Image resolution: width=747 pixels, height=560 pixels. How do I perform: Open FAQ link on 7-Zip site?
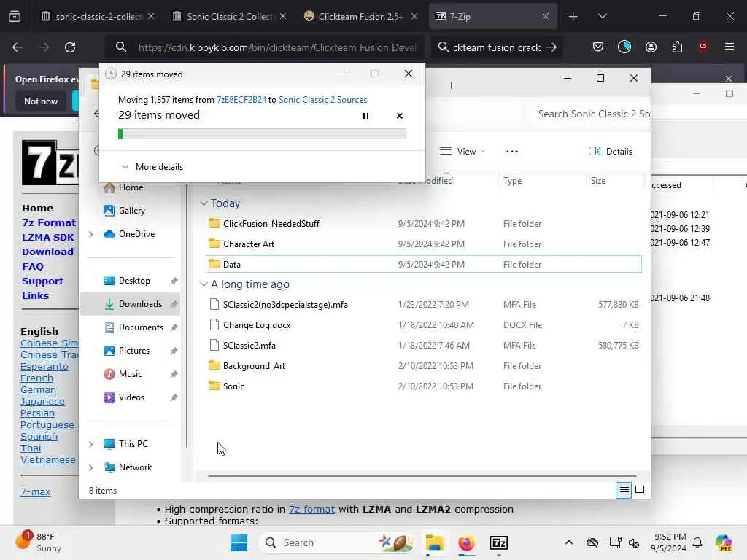tap(32, 267)
